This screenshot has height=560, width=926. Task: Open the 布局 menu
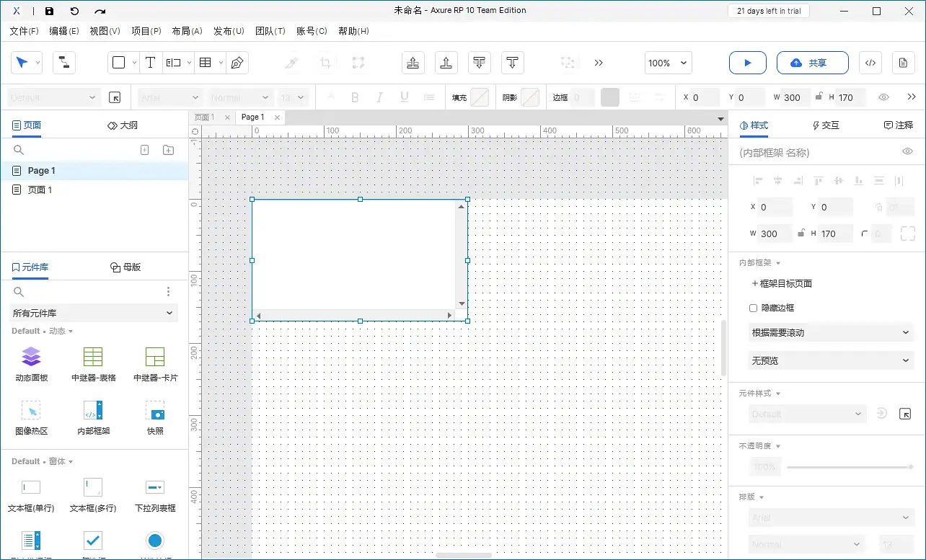pos(187,31)
